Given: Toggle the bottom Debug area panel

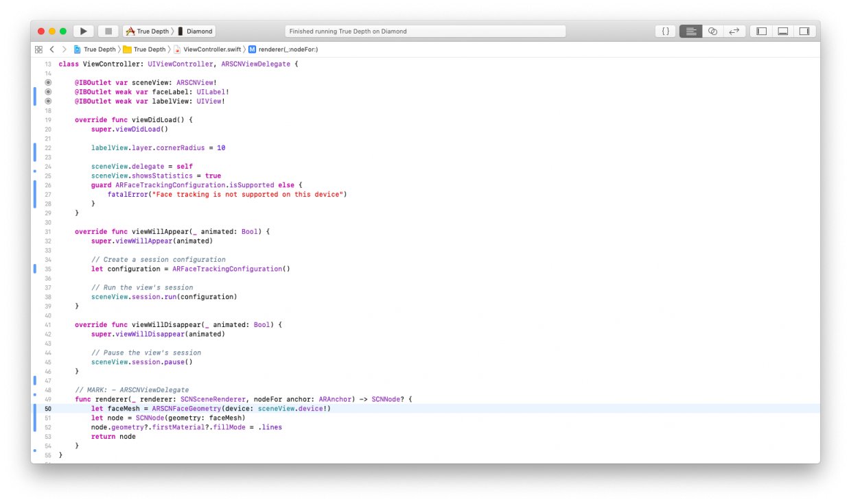Looking at the screenshot, I should pyautogui.click(x=782, y=32).
